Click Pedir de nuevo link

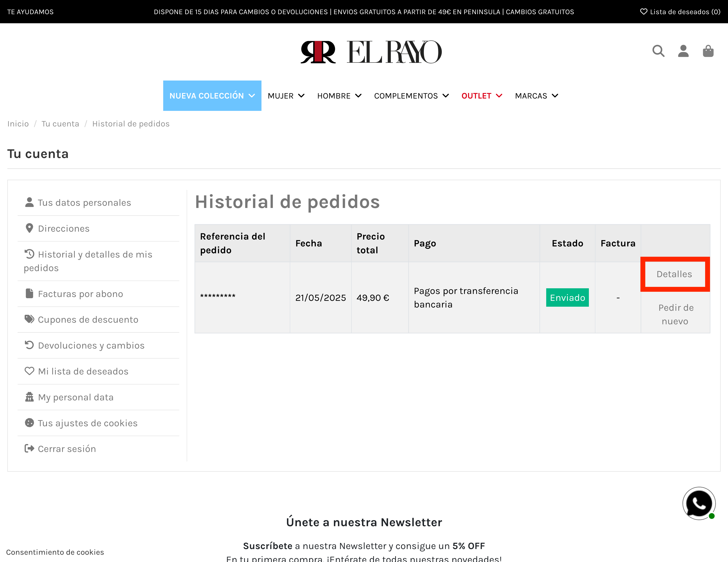675,314
